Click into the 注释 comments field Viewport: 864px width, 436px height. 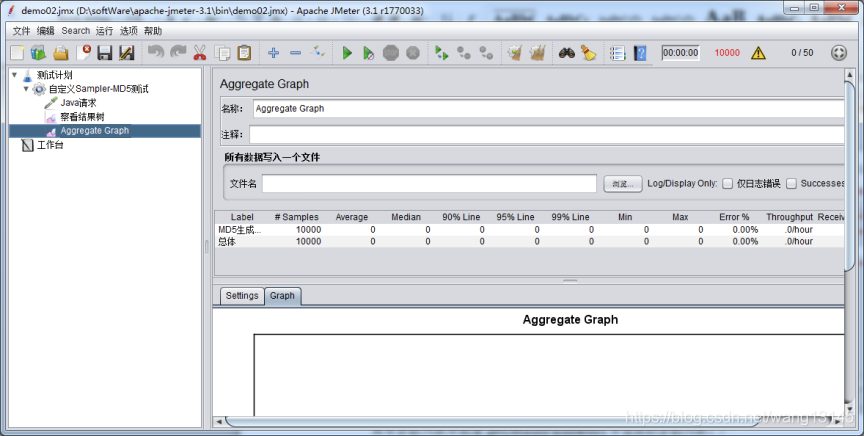[x=546, y=134]
